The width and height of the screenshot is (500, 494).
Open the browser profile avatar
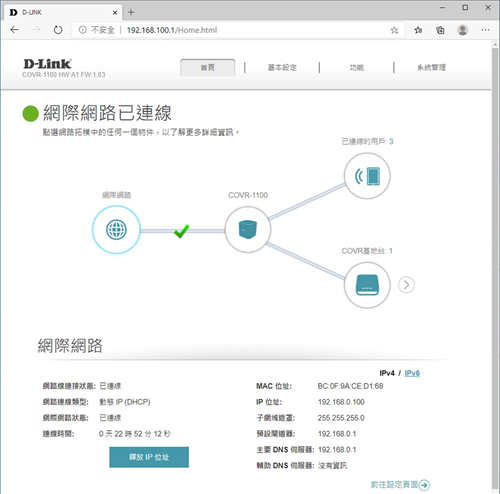coord(462,30)
